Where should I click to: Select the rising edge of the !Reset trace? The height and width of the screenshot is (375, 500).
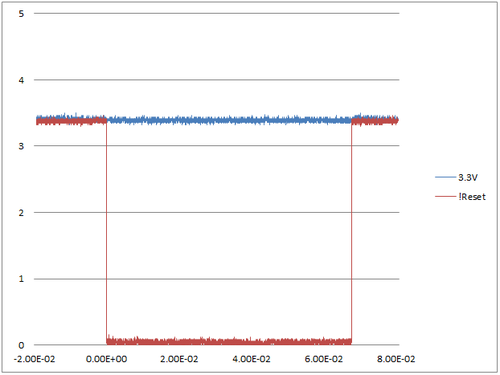pos(351,230)
